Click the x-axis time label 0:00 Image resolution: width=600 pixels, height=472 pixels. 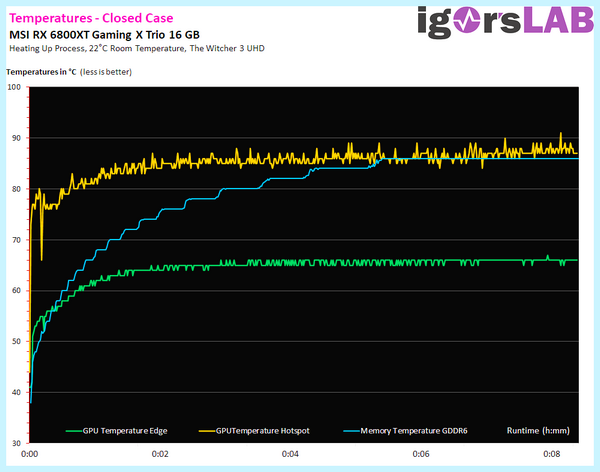[29, 454]
